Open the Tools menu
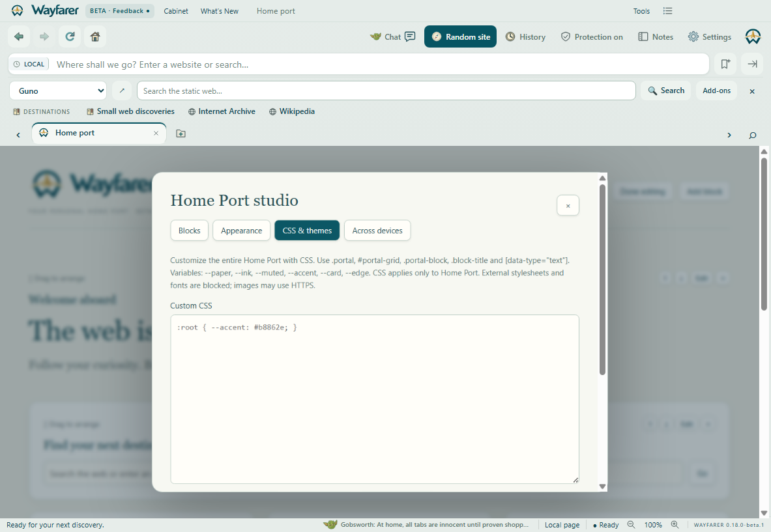 pyautogui.click(x=641, y=11)
